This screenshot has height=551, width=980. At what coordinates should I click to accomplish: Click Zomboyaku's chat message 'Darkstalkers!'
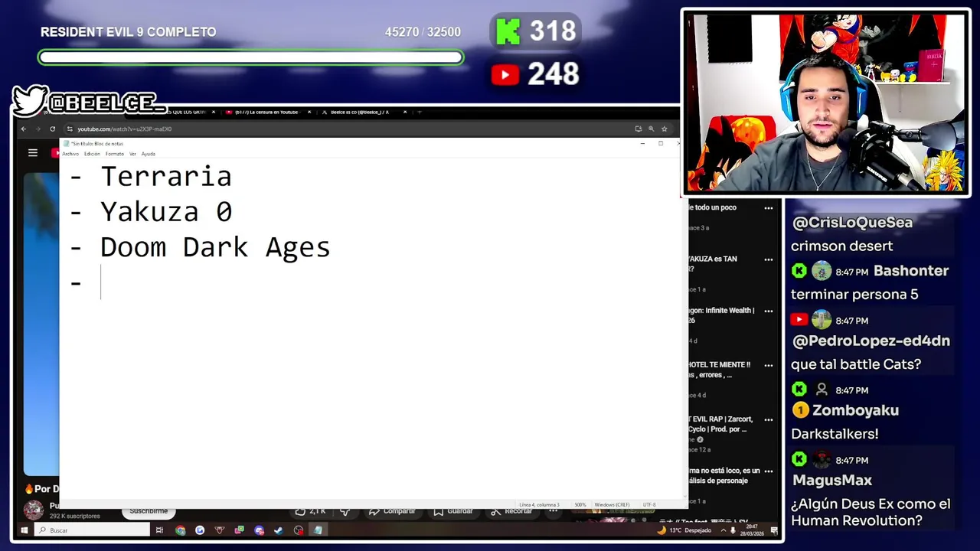835,434
